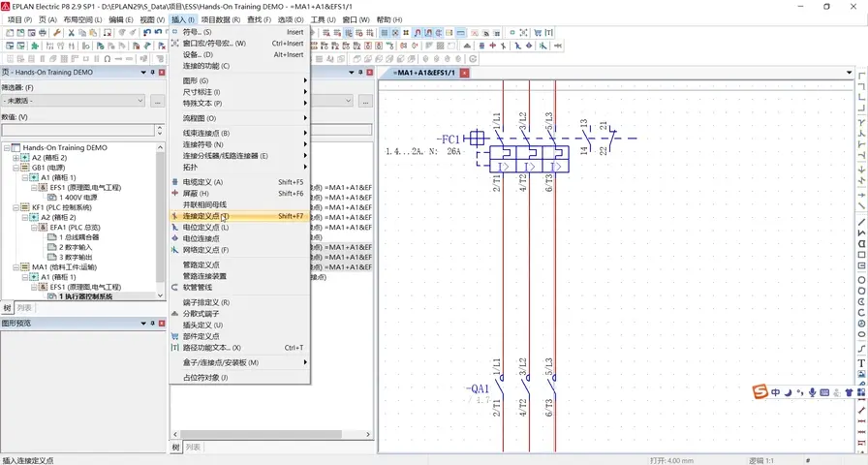Collapse the Hands-On Training DEMO root node
Viewport: 868px width, 465px height.
[7, 148]
